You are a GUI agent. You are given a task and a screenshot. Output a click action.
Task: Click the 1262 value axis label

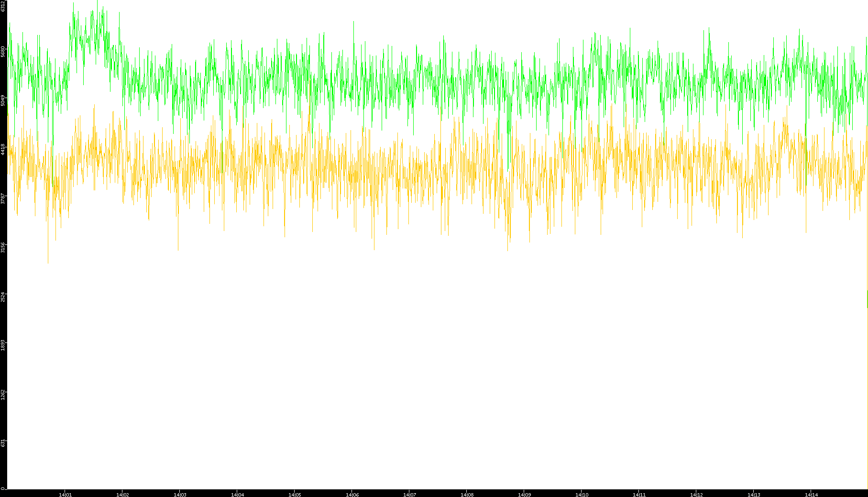pyautogui.click(x=3, y=394)
